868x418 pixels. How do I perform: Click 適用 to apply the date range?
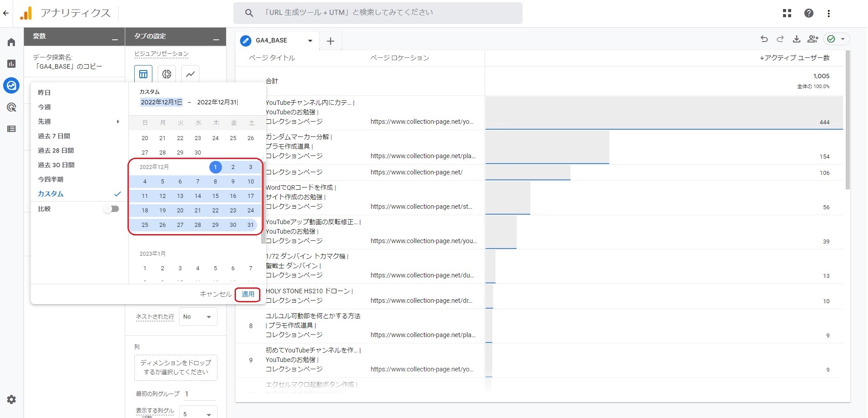tap(248, 294)
